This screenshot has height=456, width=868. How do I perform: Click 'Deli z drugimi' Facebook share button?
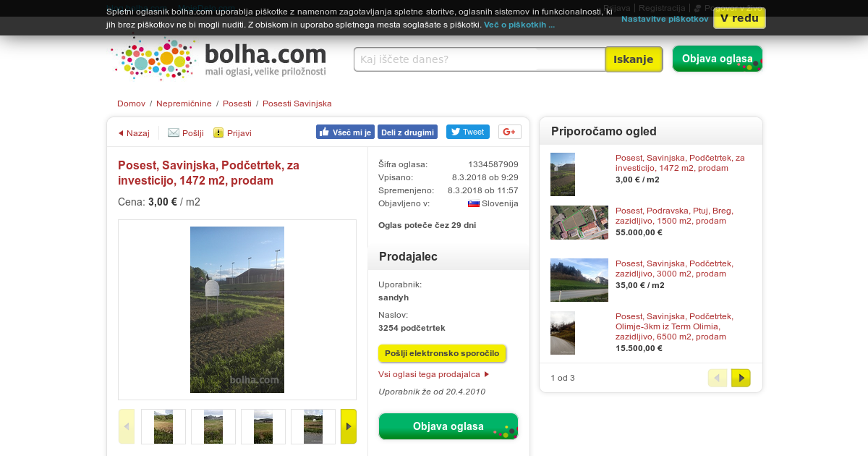(x=407, y=132)
